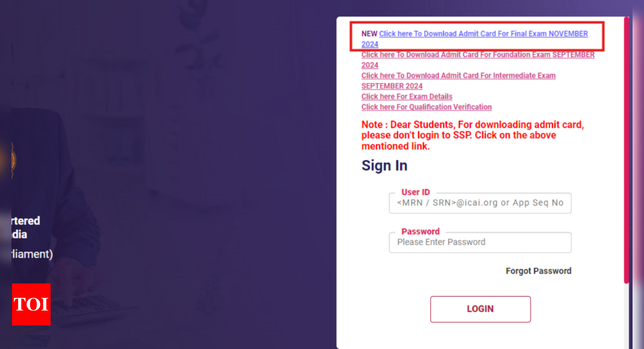Click the NEW badge before the first link
Viewport: 644px width, 349px height.
click(369, 34)
